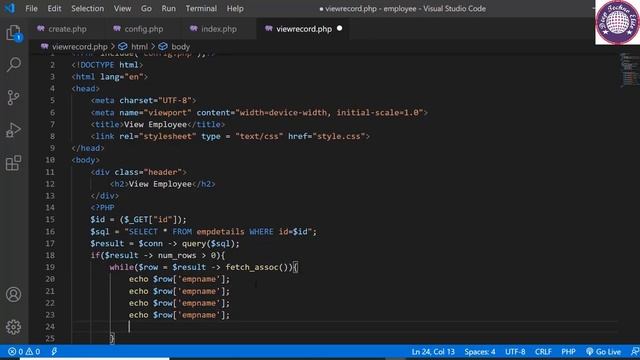Viewport: 640px width, 360px height.
Task: Click the feedback icon in status bar
Action: pos(634,352)
